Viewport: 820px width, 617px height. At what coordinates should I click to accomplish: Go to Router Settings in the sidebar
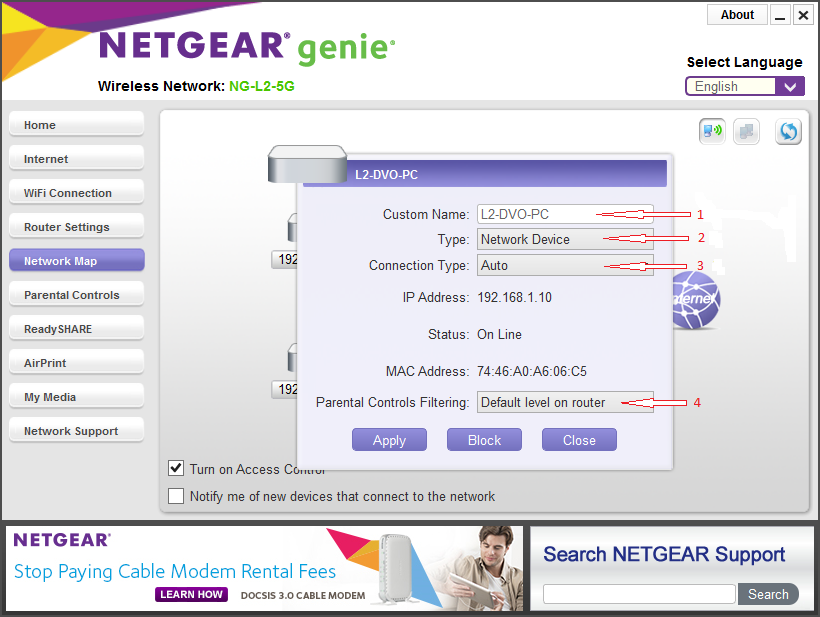pyautogui.click(x=77, y=227)
